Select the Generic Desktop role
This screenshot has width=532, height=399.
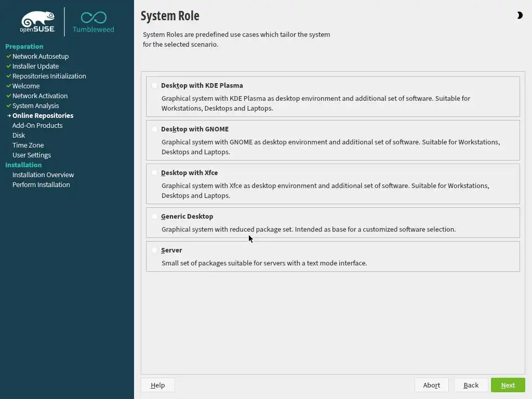[155, 217]
